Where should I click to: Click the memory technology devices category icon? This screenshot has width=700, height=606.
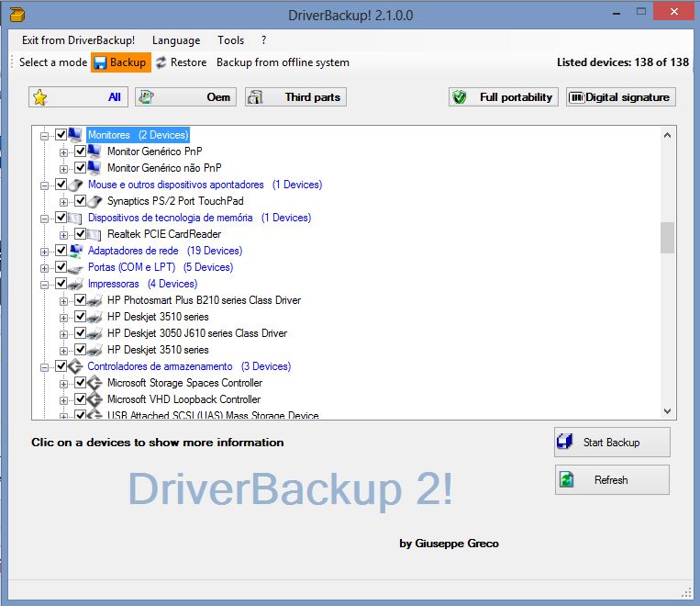click(75, 219)
